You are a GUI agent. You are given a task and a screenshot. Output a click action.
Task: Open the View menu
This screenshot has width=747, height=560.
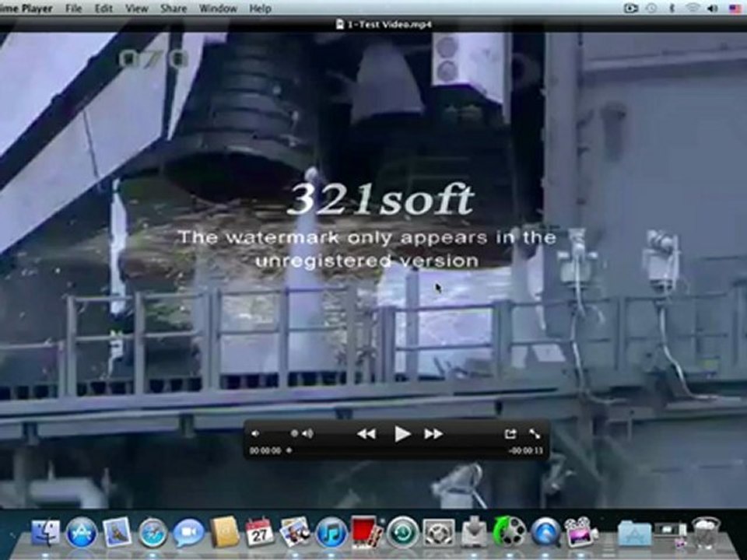pos(137,8)
